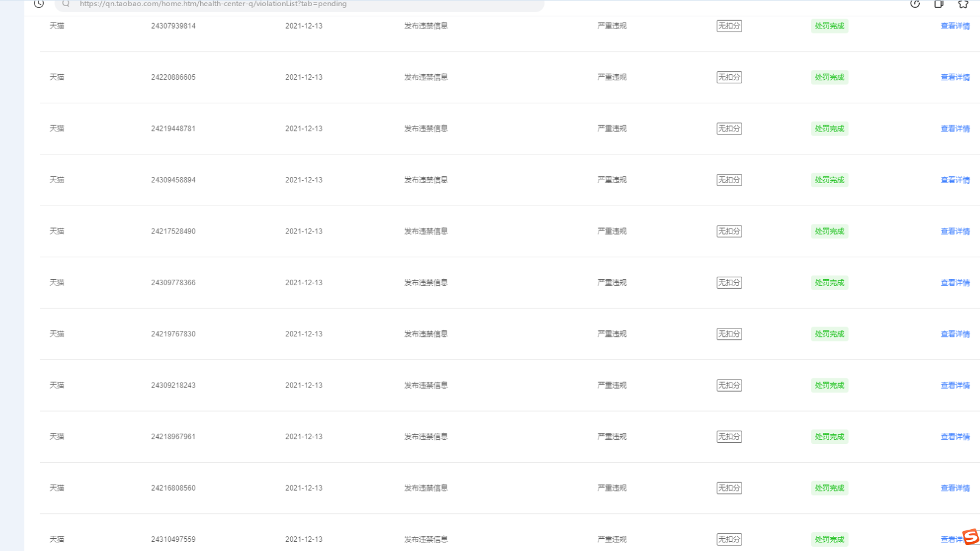The height and width of the screenshot is (551, 980).
Task: Open 查看详情 for record 24220886605
Action: pyautogui.click(x=955, y=77)
